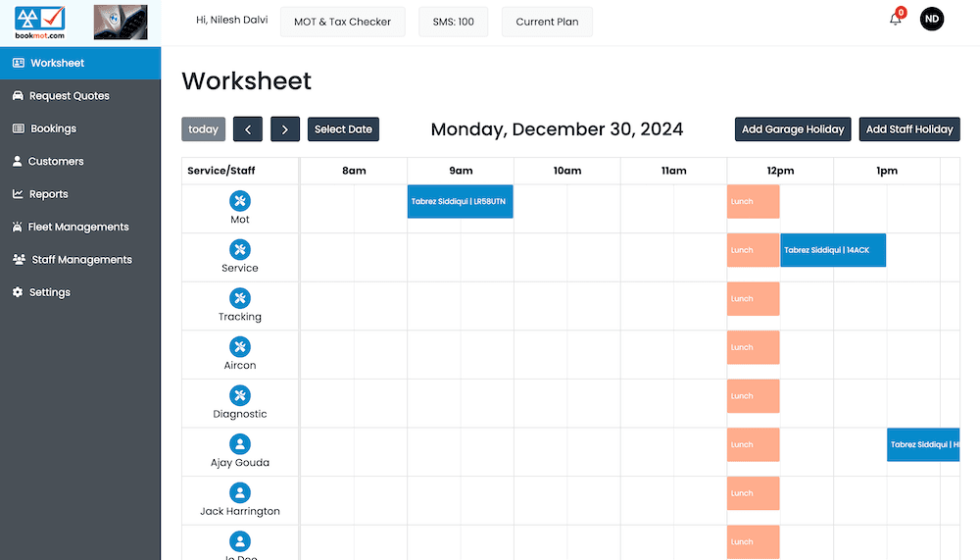Navigate to Fleet Managements in sidebar

click(78, 227)
